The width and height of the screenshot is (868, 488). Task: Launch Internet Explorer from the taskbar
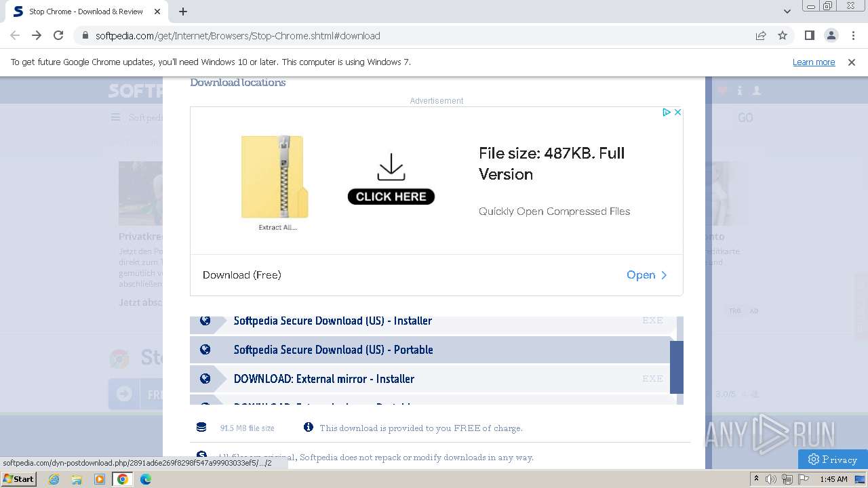click(x=54, y=479)
